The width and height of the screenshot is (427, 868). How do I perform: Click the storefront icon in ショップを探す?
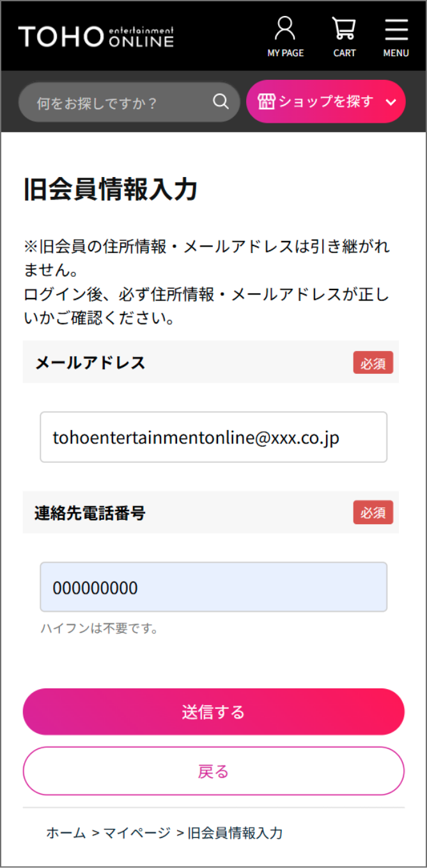click(266, 102)
